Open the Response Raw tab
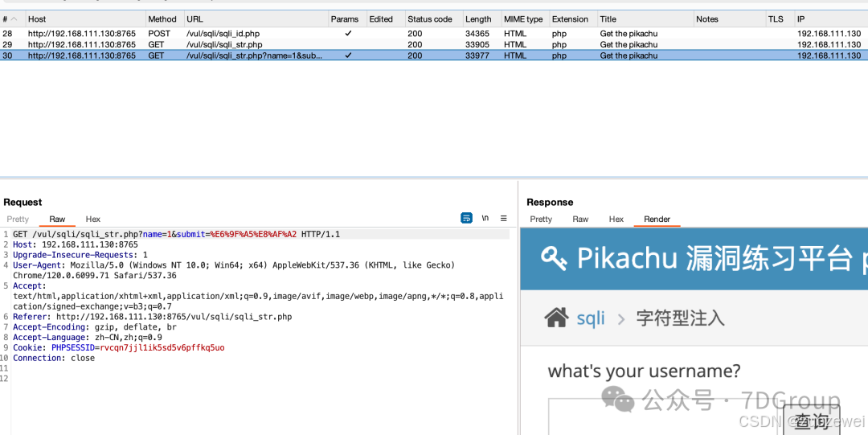 580,219
